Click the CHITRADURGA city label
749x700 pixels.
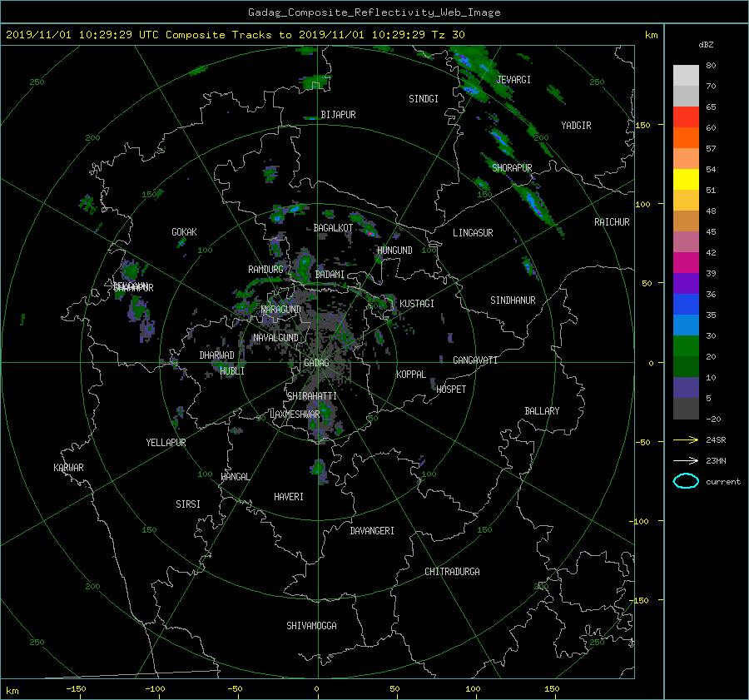click(x=453, y=572)
